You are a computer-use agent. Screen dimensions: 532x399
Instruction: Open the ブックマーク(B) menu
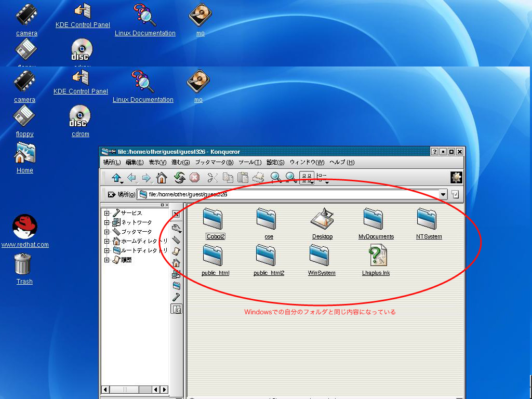pos(214,162)
